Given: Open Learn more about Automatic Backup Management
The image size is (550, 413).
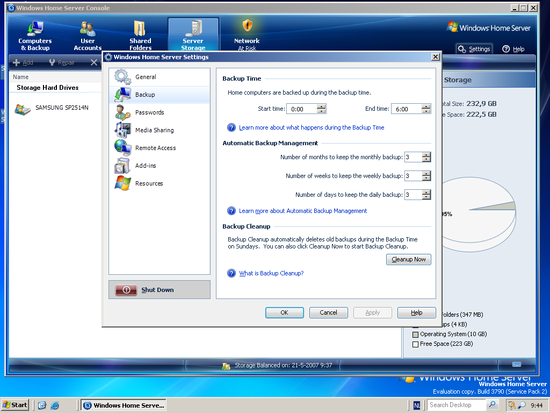Looking at the screenshot, I should tap(303, 211).
